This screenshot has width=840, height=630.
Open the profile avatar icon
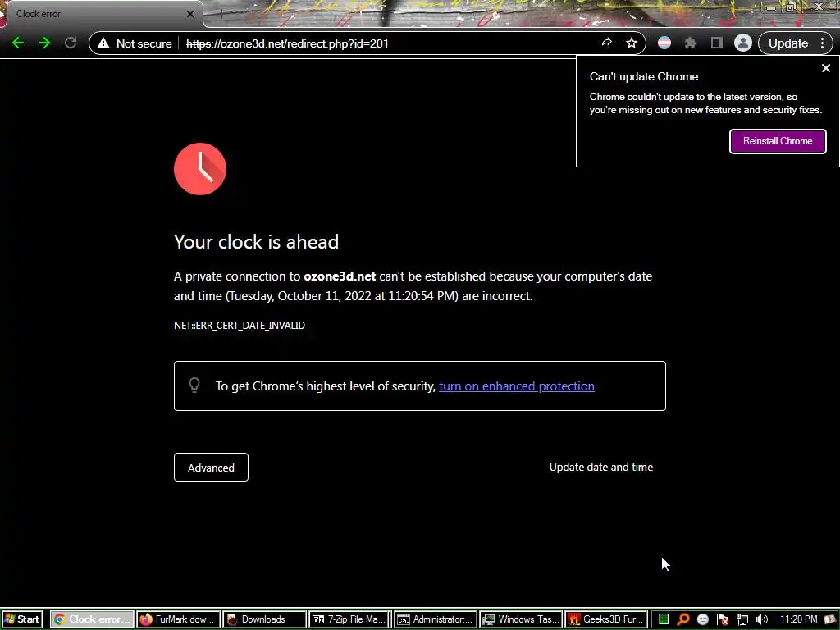pyautogui.click(x=743, y=43)
